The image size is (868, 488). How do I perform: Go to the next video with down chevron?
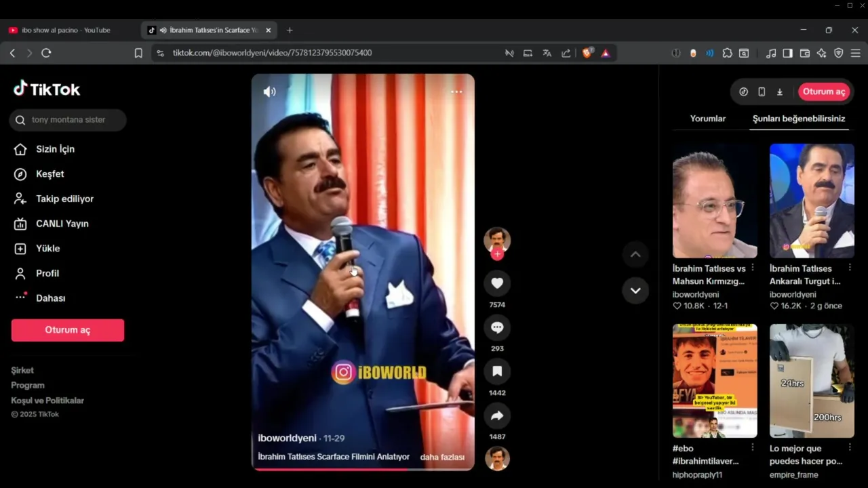pos(635,291)
